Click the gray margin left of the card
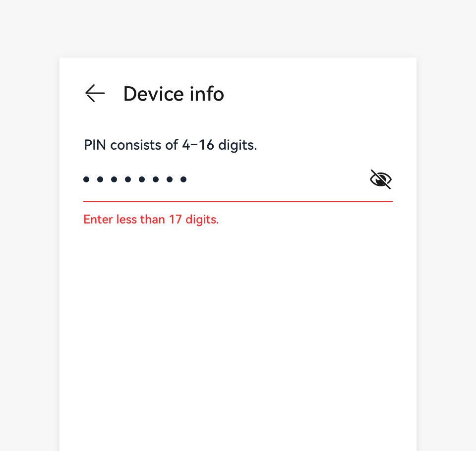The width and height of the screenshot is (476, 451). (30, 248)
